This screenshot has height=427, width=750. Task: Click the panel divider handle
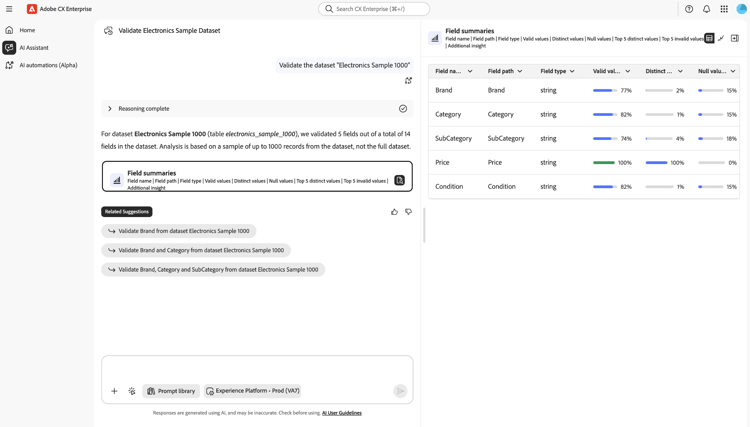tap(424, 226)
